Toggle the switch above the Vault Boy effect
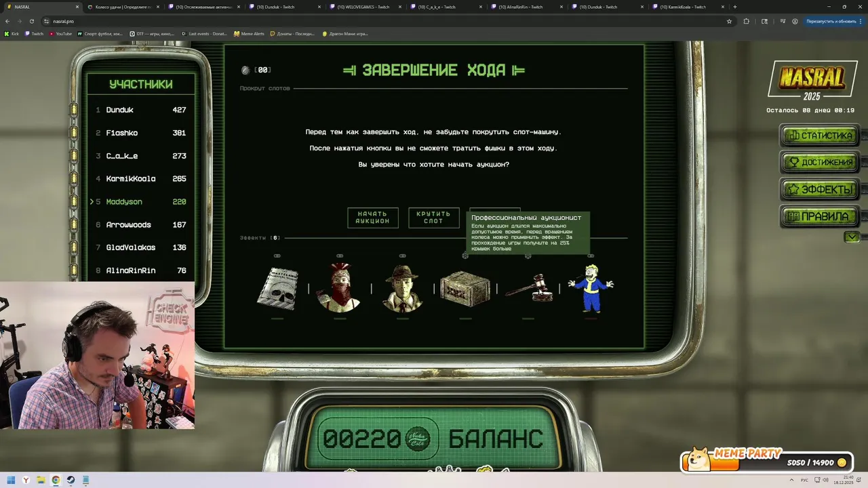 [x=591, y=256]
